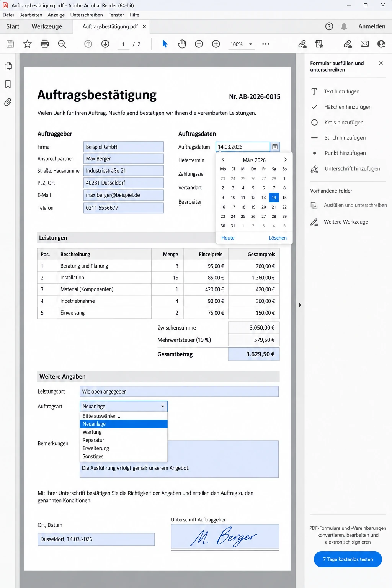Activate the hand pan tool
Viewport: 392px width, 588px height.
click(x=182, y=44)
